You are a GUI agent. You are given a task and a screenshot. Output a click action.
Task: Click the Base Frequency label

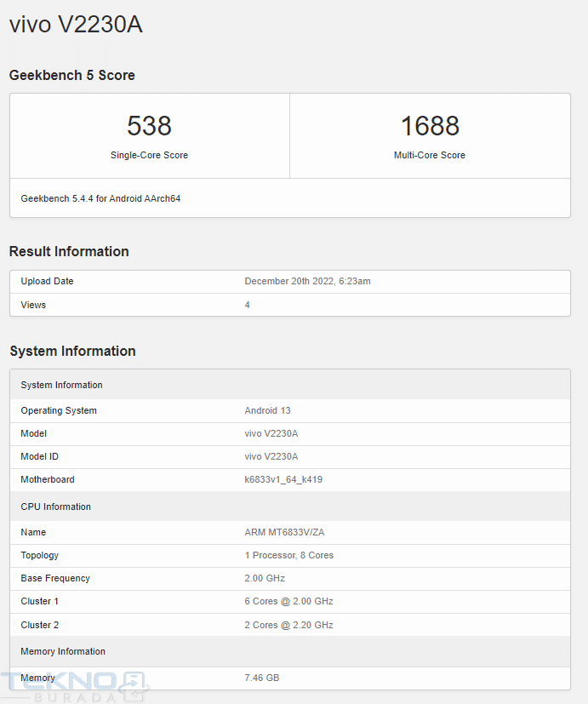[x=55, y=578]
